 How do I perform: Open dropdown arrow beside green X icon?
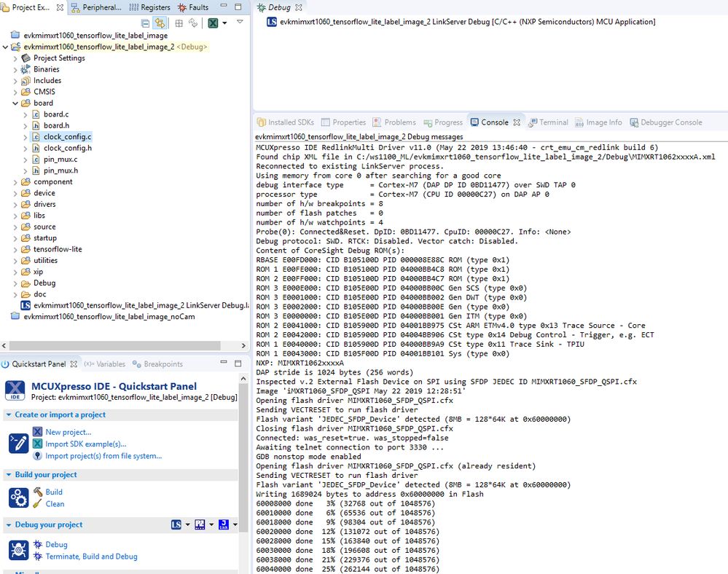(x=224, y=23)
